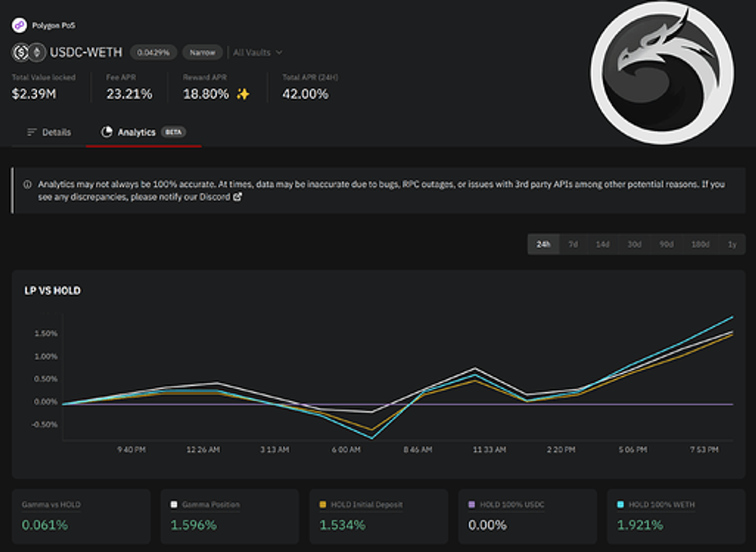The image size is (756, 552).
Task: Click the Narrow strategy badge
Action: pos(202,52)
